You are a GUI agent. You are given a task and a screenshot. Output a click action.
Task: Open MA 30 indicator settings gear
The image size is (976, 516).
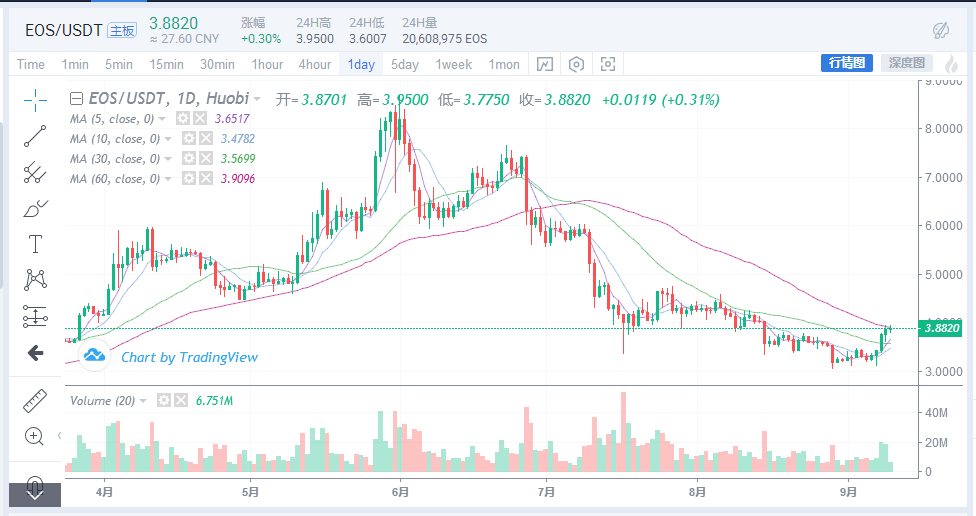coord(189,158)
